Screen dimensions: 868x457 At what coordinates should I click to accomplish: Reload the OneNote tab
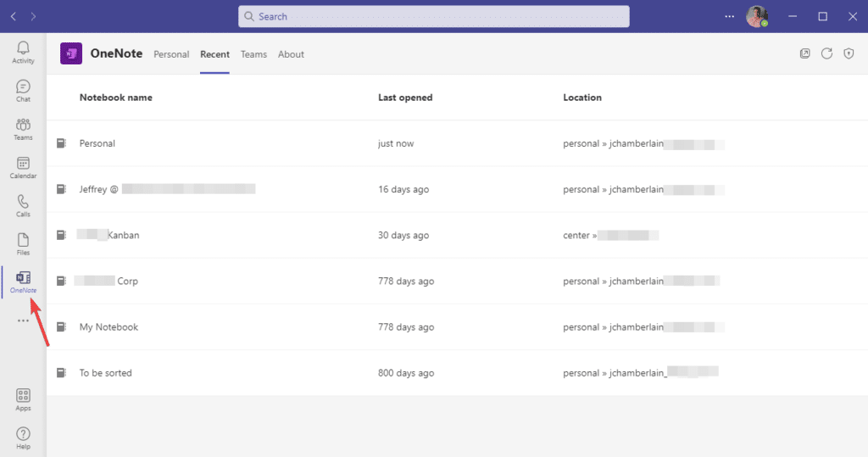tap(826, 53)
